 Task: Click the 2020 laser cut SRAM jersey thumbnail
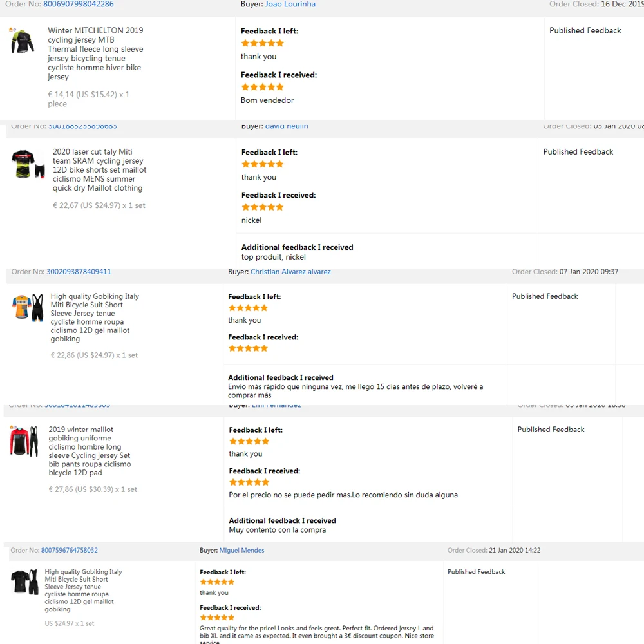coord(28,164)
